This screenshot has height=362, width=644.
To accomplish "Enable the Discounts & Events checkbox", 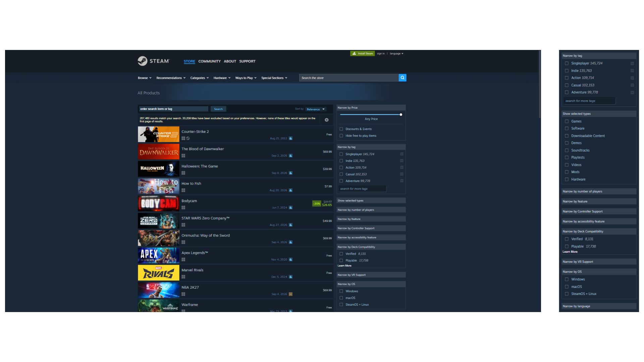I will (x=341, y=129).
